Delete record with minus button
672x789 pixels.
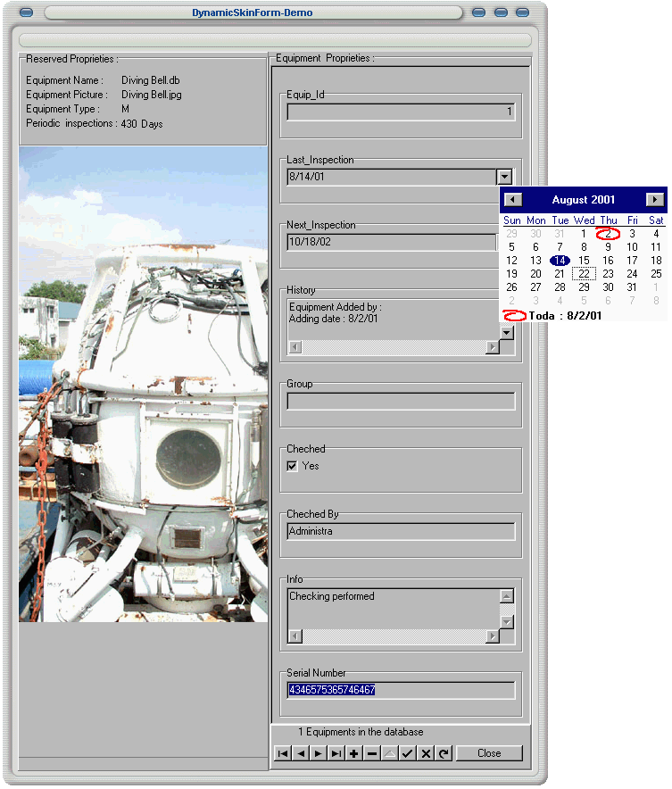click(372, 754)
